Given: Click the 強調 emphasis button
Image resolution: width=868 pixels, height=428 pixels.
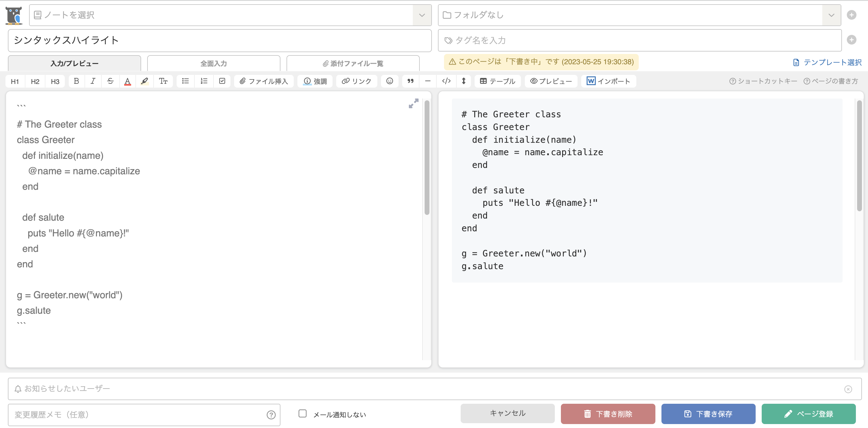Looking at the screenshot, I should click(315, 81).
